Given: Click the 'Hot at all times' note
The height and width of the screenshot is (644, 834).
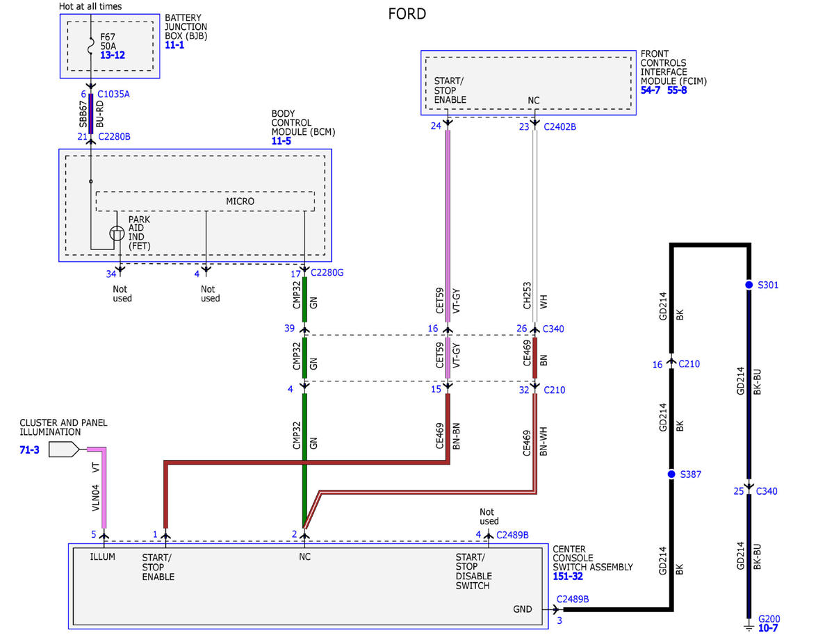Looking at the screenshot, I should tap(90, 6).
